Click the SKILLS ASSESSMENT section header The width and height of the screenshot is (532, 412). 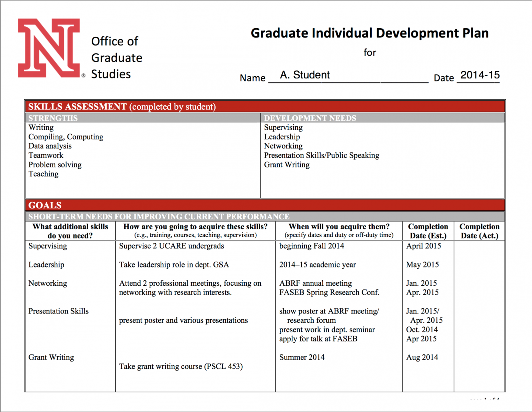click(265, 106)
